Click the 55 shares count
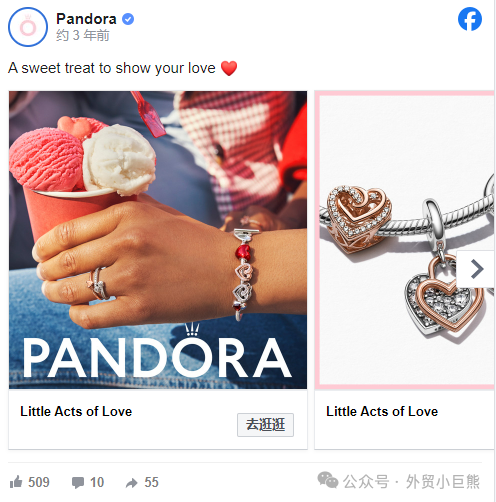Screen dimensions: 496x502 pyautogui.click(x=151, y=482)
